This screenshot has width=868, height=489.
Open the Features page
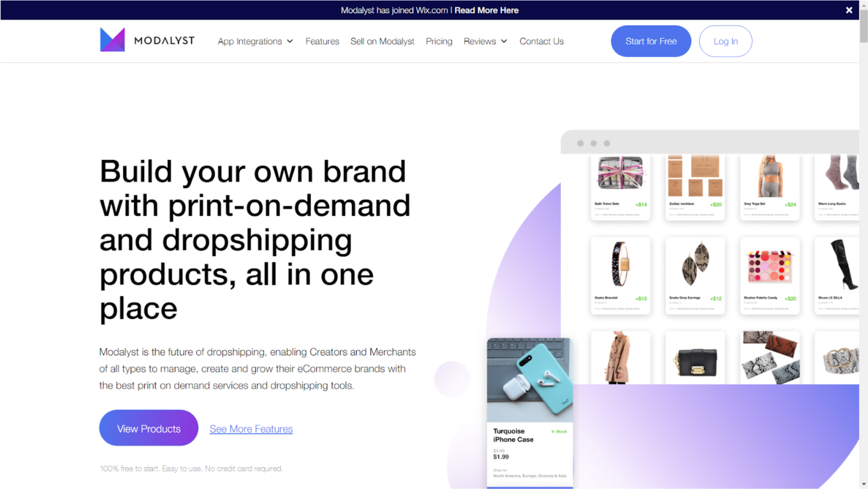(322, 41)
